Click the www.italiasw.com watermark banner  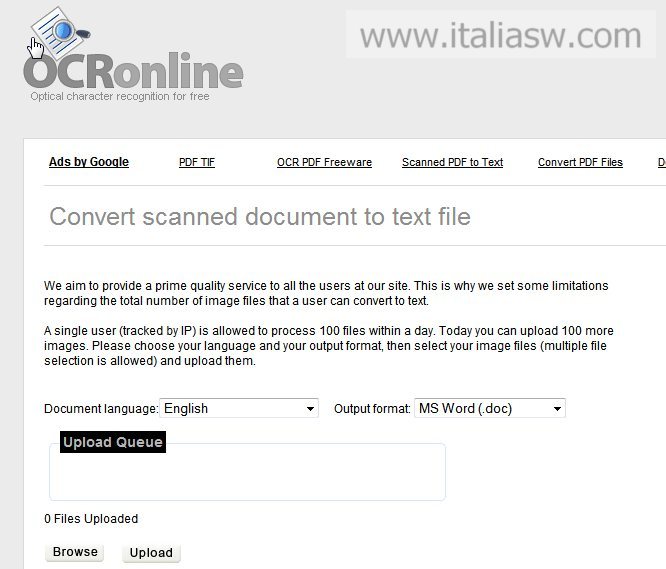click(501, 35)
